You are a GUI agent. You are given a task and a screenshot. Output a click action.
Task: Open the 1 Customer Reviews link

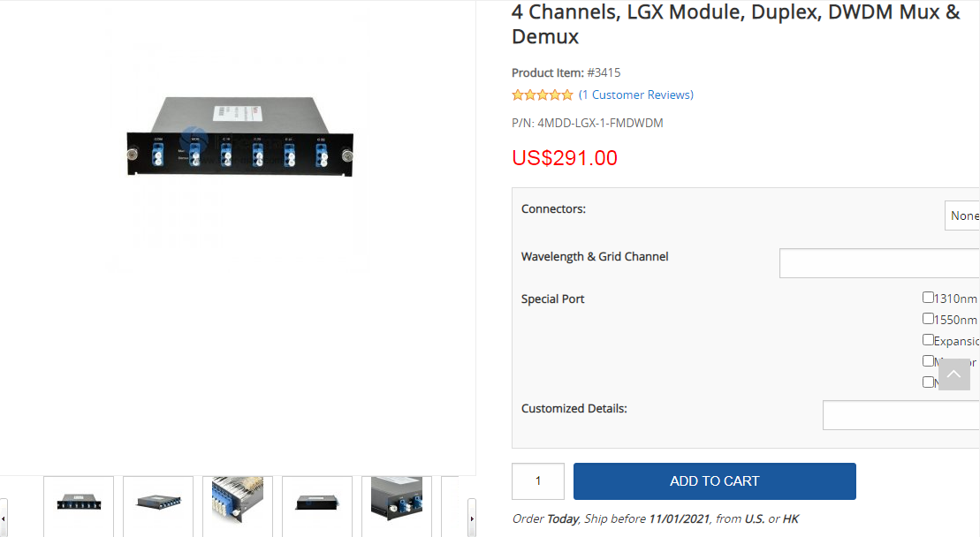click(636, 95)
